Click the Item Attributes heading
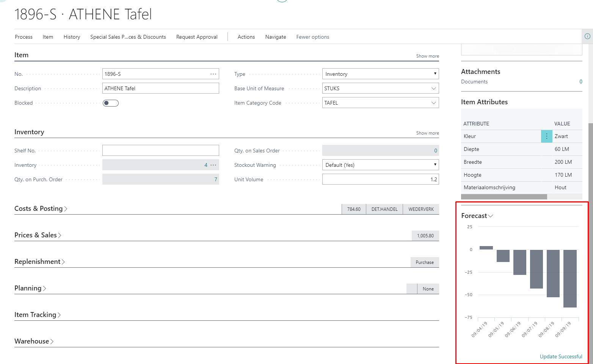Screen dimensions: 593x364 click(x=484, y=102)
